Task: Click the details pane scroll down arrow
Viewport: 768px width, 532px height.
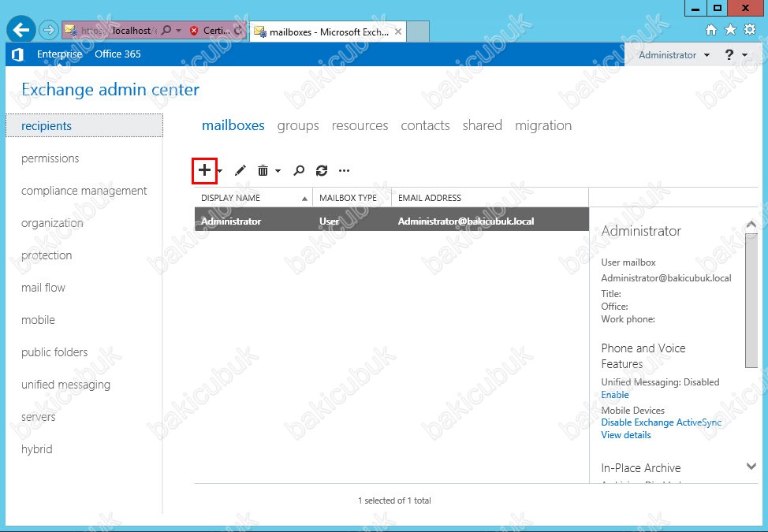Action: (751, 467)
